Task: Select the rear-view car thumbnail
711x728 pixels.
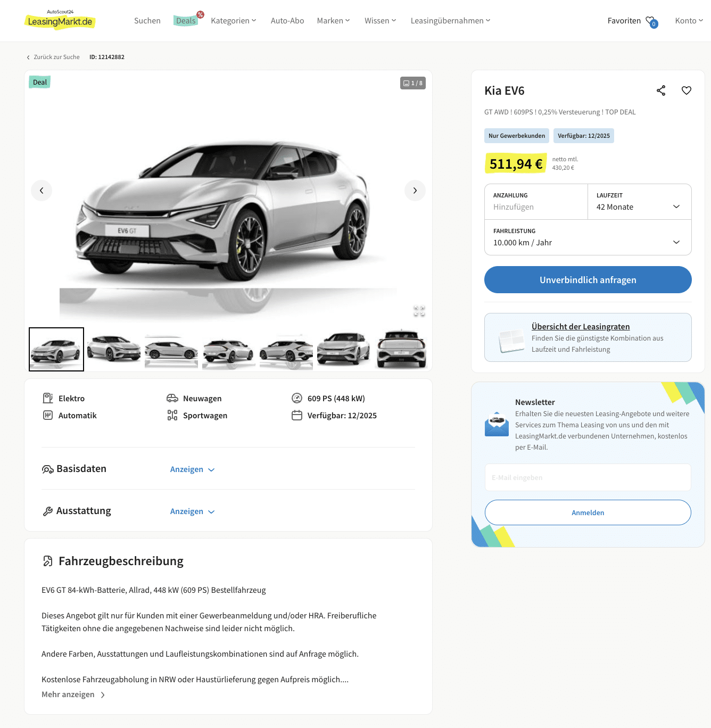Action: click(401, 350)
